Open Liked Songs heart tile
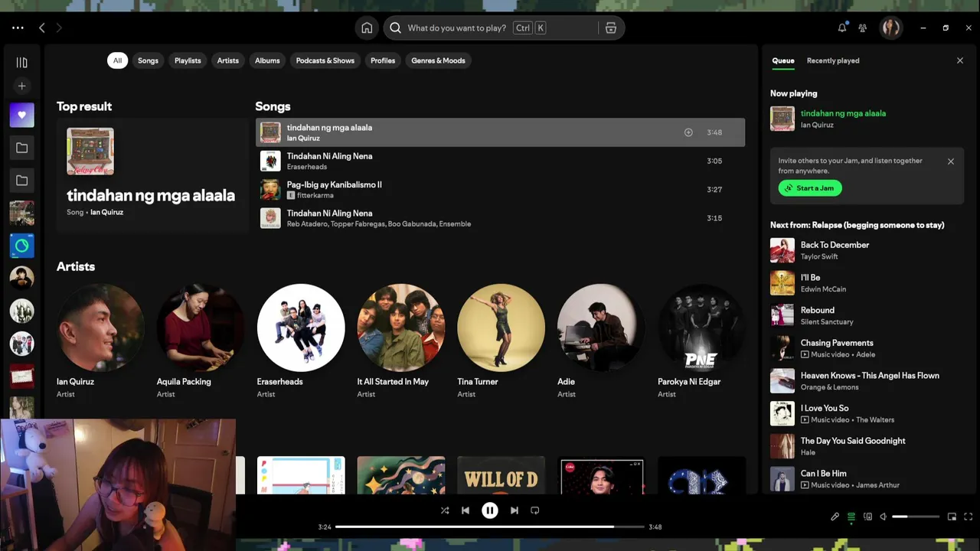The width and height of the screenshot is (980, 551). coord(21,115)
